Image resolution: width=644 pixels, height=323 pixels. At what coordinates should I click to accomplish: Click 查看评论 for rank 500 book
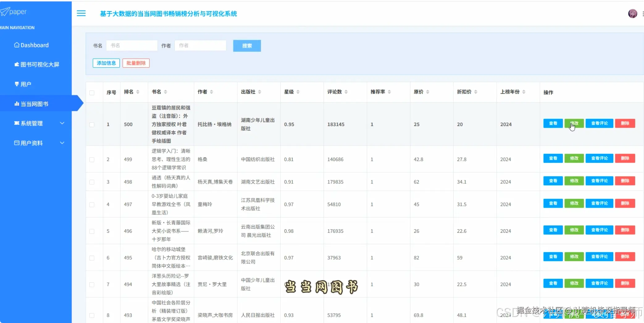pyautogui.click(x=600, y=123)
